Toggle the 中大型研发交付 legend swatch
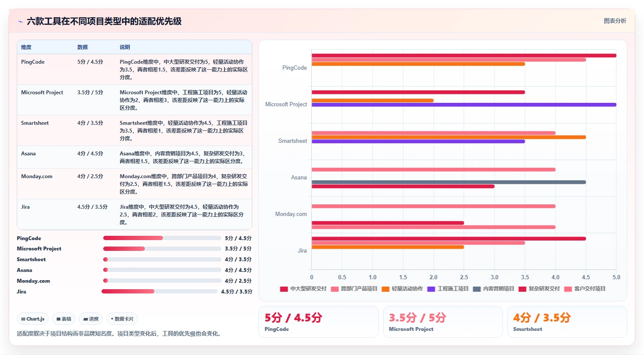The width and height of the screenshot is (644, 355). point(284,289)
